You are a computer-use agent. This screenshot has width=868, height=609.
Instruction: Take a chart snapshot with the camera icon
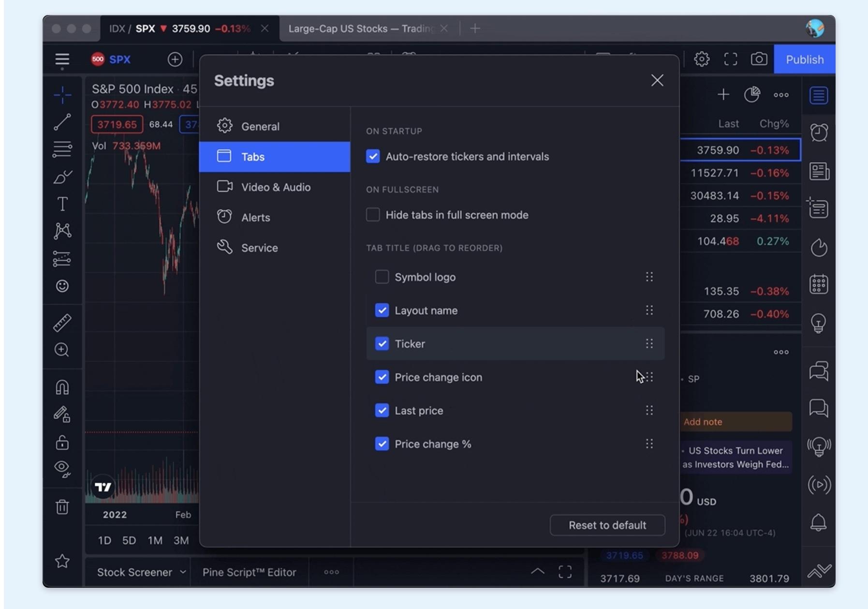[x=758, y=59]
